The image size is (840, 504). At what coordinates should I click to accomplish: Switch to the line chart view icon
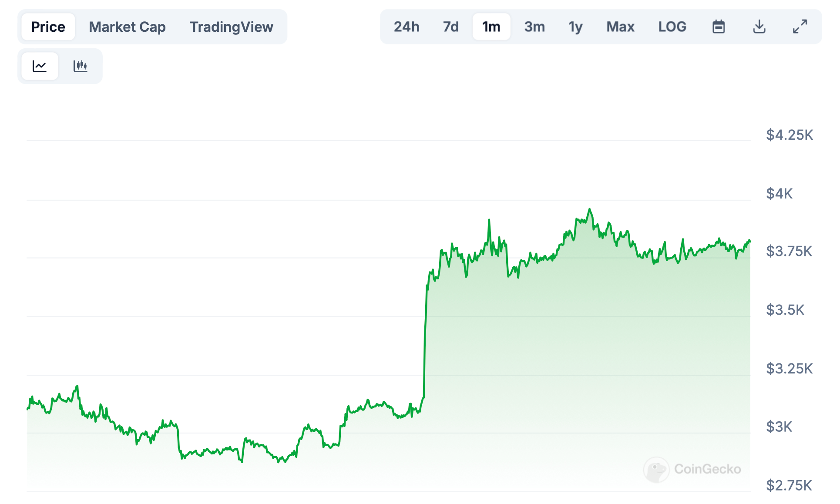(40, 66)
